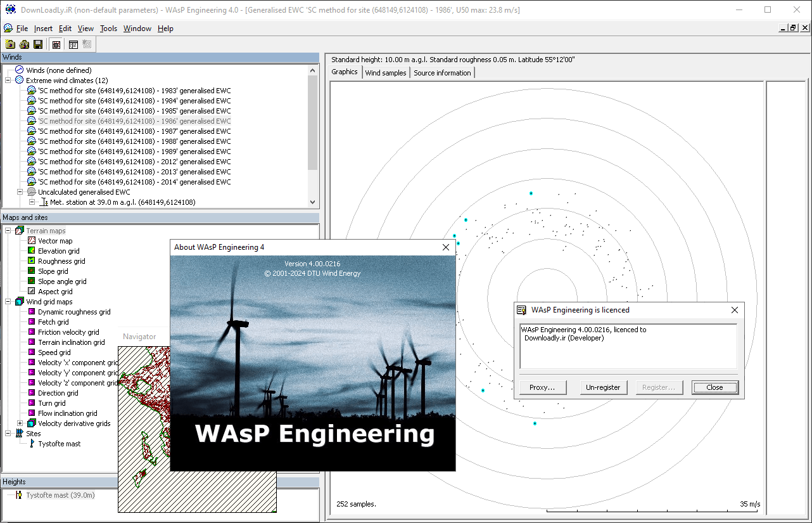
Task: Collapse the Sites node
Action: pyautogui.click(x=8, y=434)
